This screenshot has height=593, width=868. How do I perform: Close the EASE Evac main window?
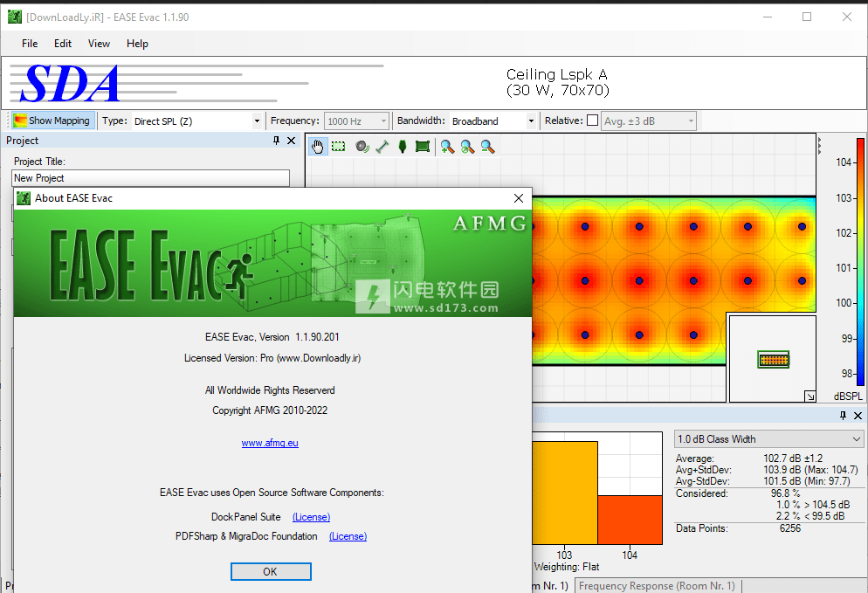(x=847, y=17)
